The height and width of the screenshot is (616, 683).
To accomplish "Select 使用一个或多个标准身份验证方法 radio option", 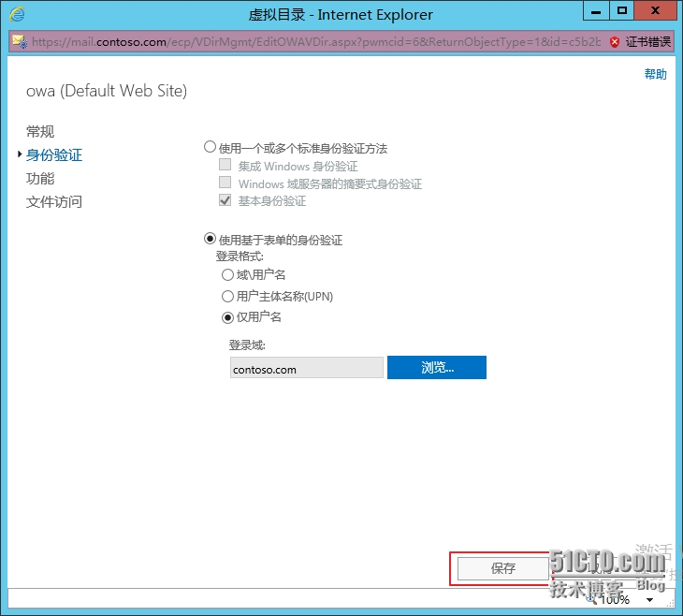I will coord(210,147).
